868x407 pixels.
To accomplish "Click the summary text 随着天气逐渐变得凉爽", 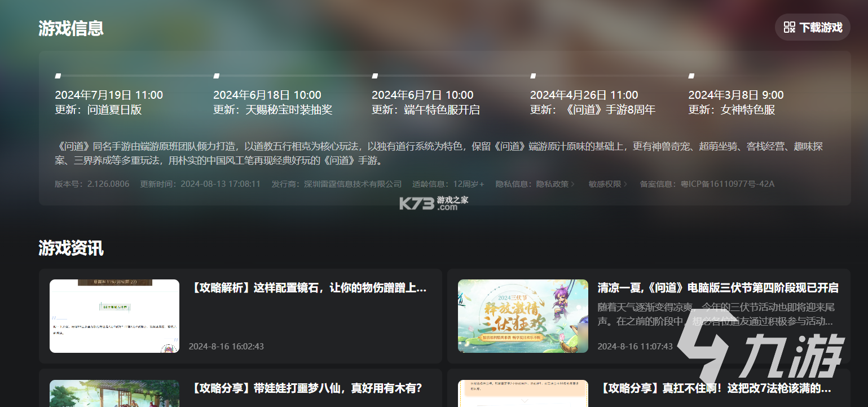I will click(x=716, y=314).
